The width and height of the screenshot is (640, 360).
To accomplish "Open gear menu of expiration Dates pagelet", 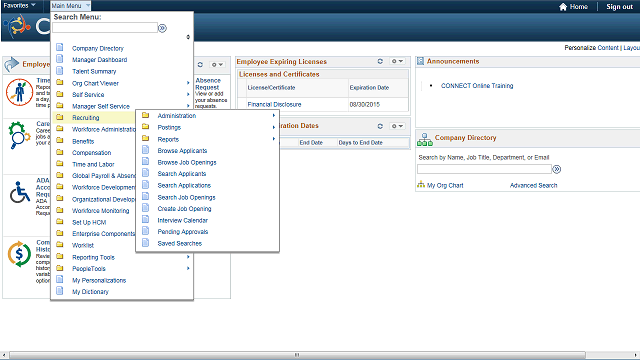I will (397, 126).
